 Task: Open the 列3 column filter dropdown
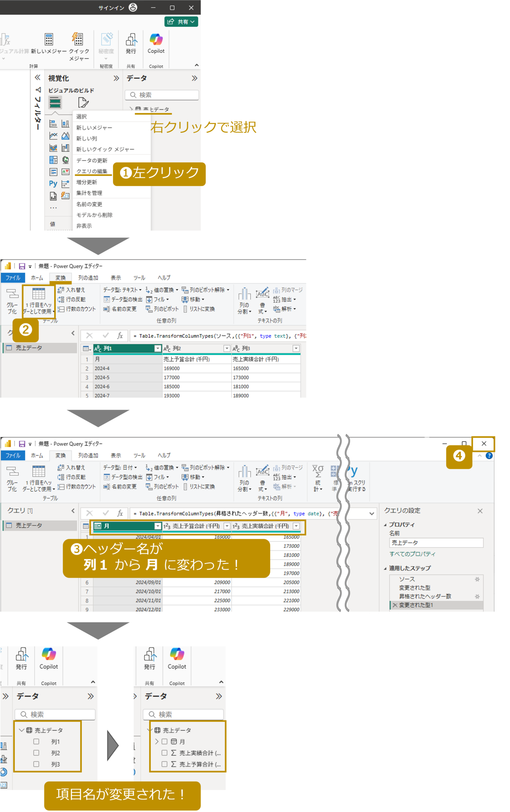296,348
